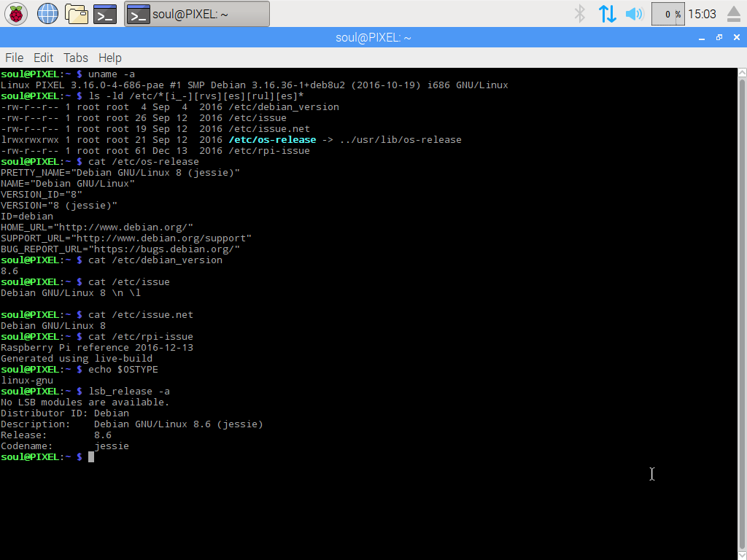
Task: Click the 'Debian GNU/Linux 8 \n \l' line
Action: (71, 292)
